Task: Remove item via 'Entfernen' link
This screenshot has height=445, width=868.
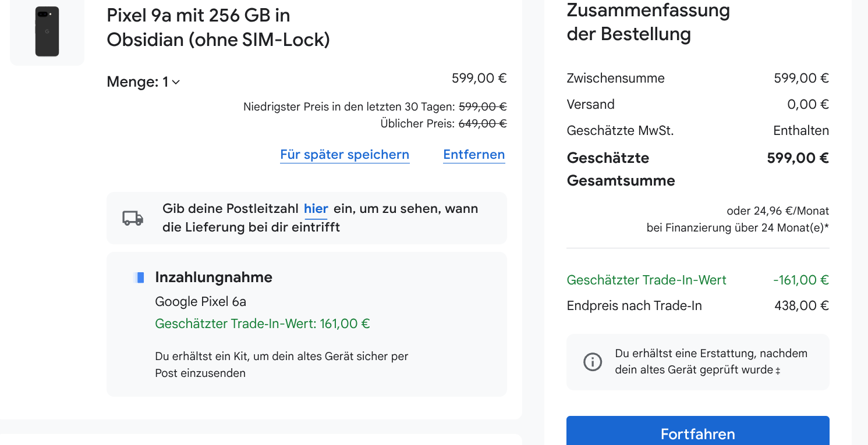Action: pos(474,155)
